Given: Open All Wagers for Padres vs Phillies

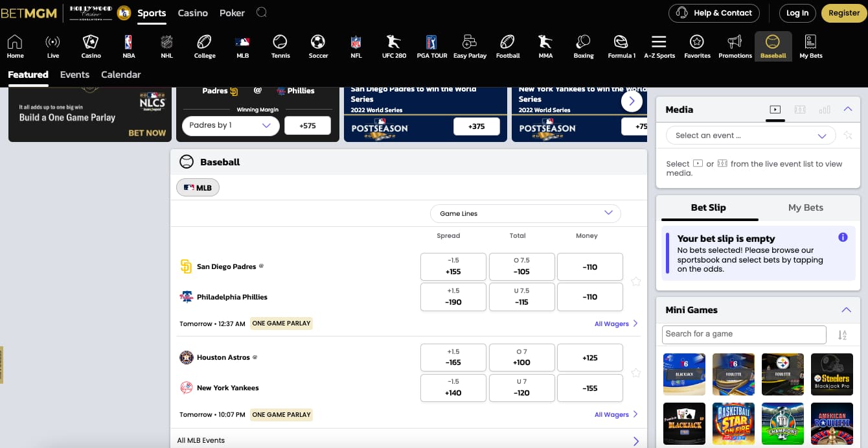Looking at the screenshot, I should click(616, 324).
